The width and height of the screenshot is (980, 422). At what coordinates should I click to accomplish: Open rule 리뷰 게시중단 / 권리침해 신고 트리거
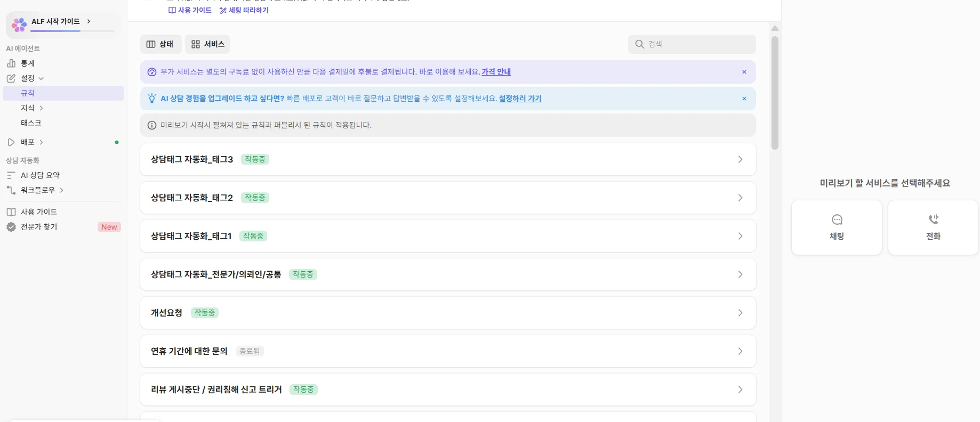[x=448, y=389]
